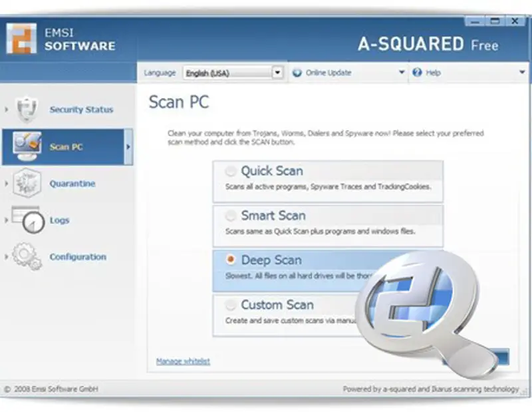This screenshot has height=412, width=532.
Task: Click the Custom Scan title text
Action: click(277, 305)
